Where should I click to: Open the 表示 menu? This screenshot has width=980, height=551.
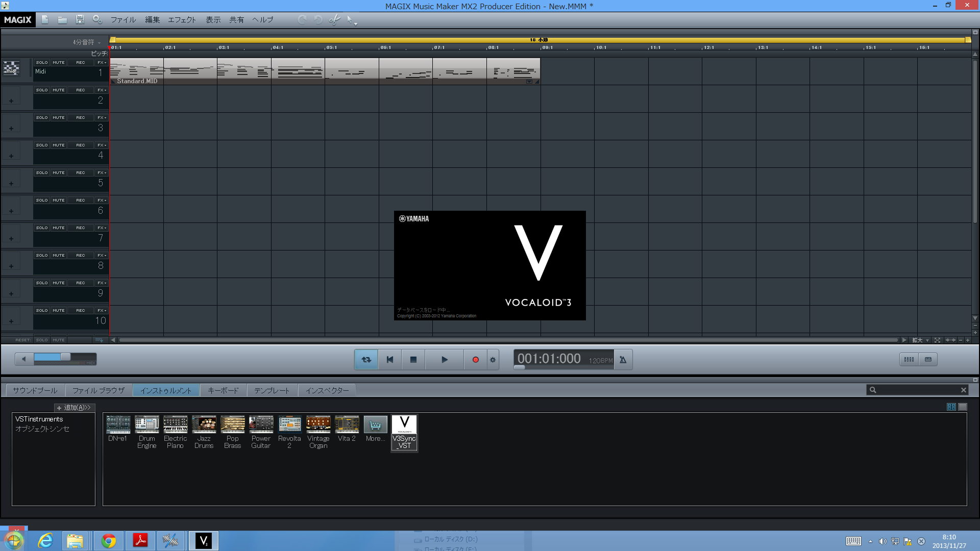[213, 19]
